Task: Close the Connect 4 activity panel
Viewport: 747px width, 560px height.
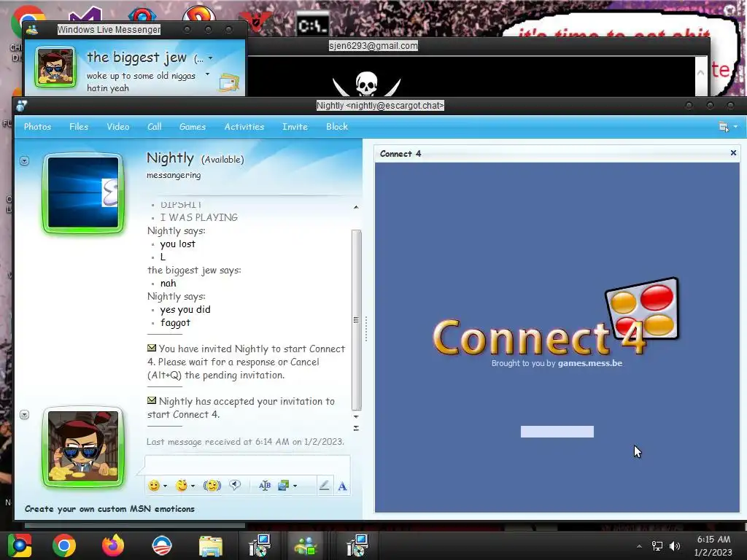Action: click(x=733, y=153)
